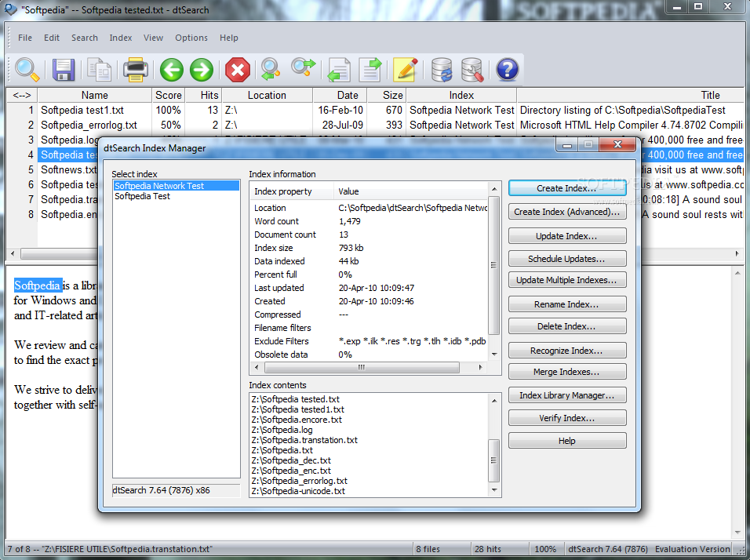Click the Save floppy disk toolbar icon
The image size is (750, 560).
(63, 70)
